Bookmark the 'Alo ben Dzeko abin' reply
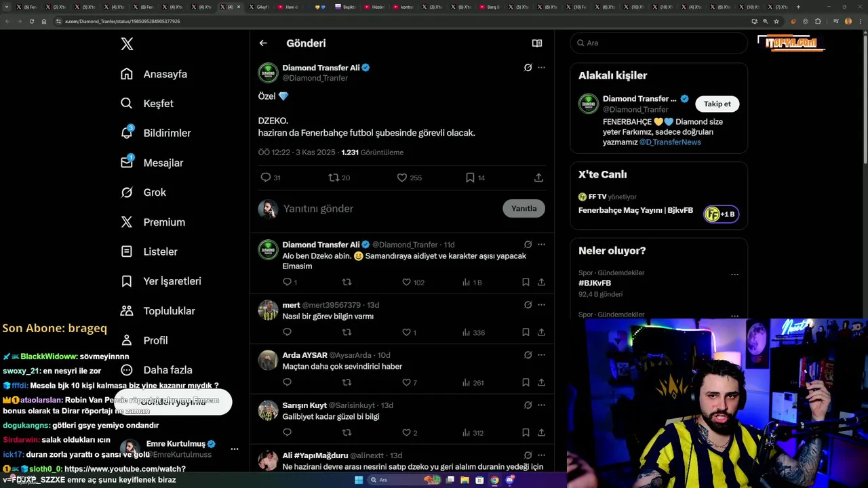Viewport: 868px width, 488px height. [526, 282]
